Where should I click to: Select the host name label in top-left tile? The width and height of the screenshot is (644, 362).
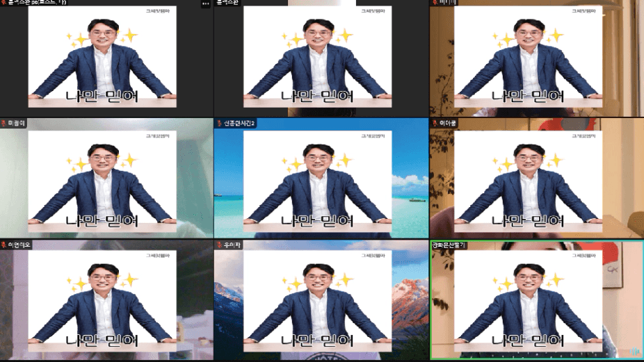point(37,2)
